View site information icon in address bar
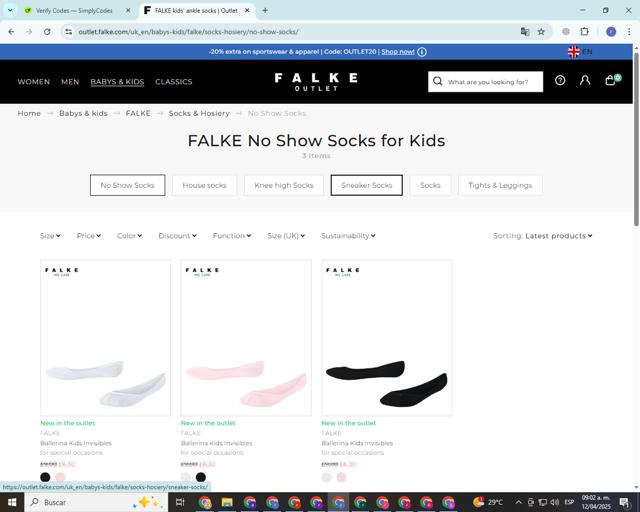Screen dimensions: 640x512 [x=69, y=31]
